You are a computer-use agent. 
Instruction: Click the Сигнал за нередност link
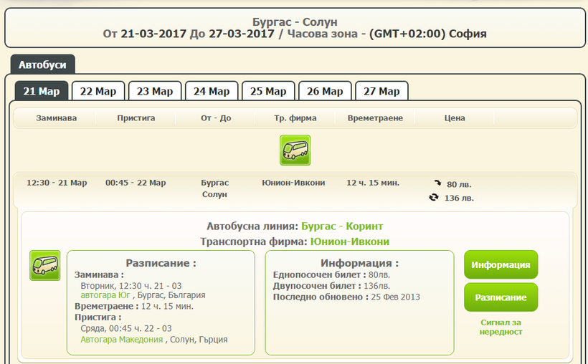501,327
